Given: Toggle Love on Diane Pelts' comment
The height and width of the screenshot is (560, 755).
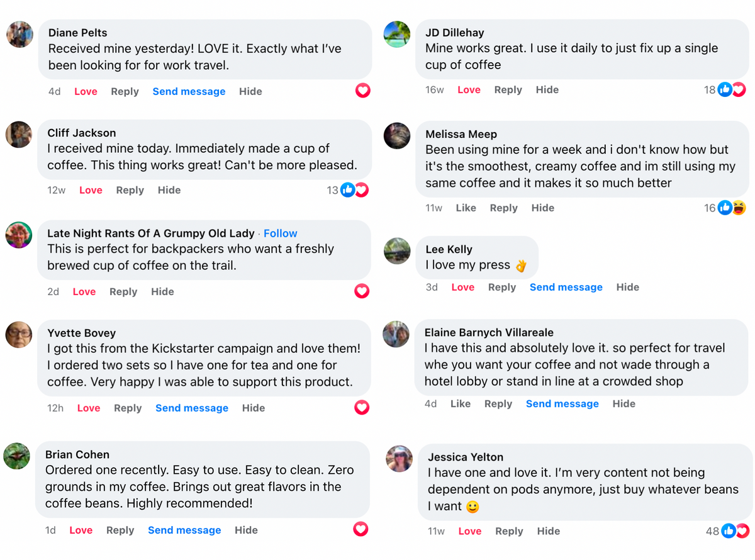Looking at the screenshot, I should (x=86, y=91).
